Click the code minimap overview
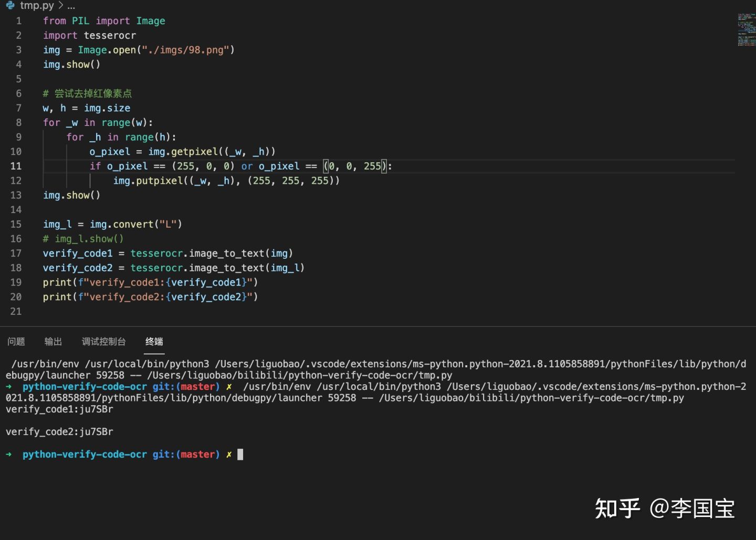The width and height of the screenshot is (756, 540). coord(746,30)
